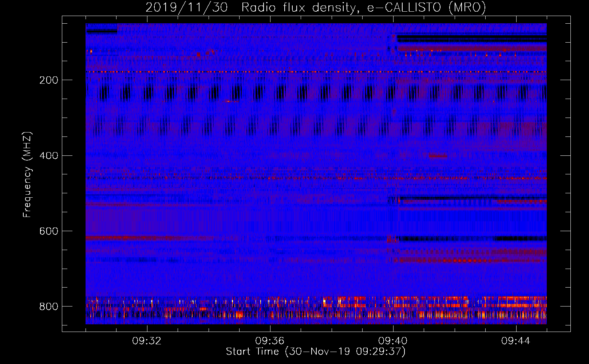Click the 09:44 time tick label
The width and height of the screenshot is (589, 364).
(x=516, y=341)
